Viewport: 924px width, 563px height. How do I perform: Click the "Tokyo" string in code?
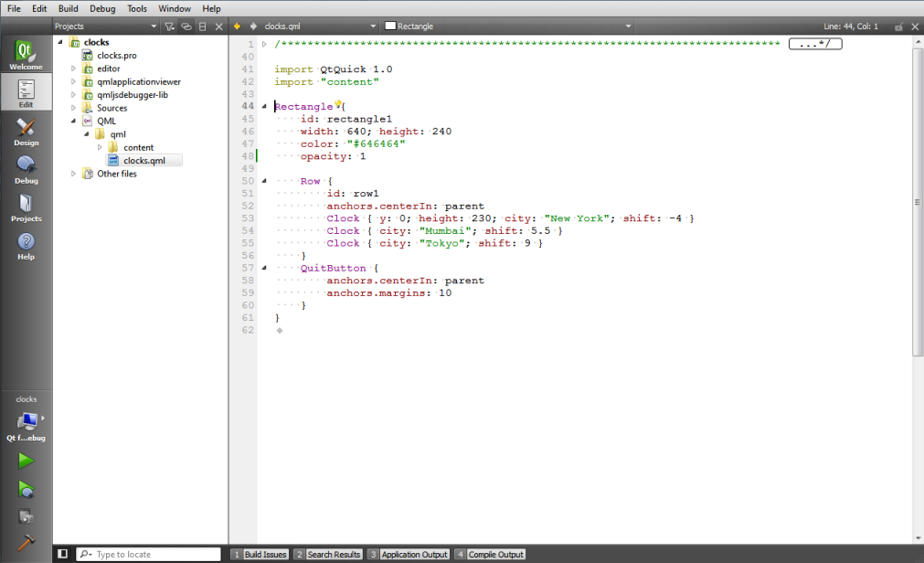pos(442,243)
